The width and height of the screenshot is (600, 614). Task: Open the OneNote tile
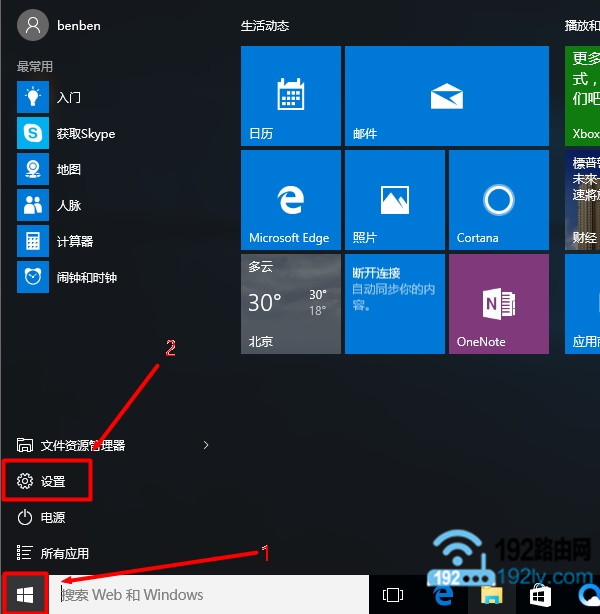(x=498, y=304)
